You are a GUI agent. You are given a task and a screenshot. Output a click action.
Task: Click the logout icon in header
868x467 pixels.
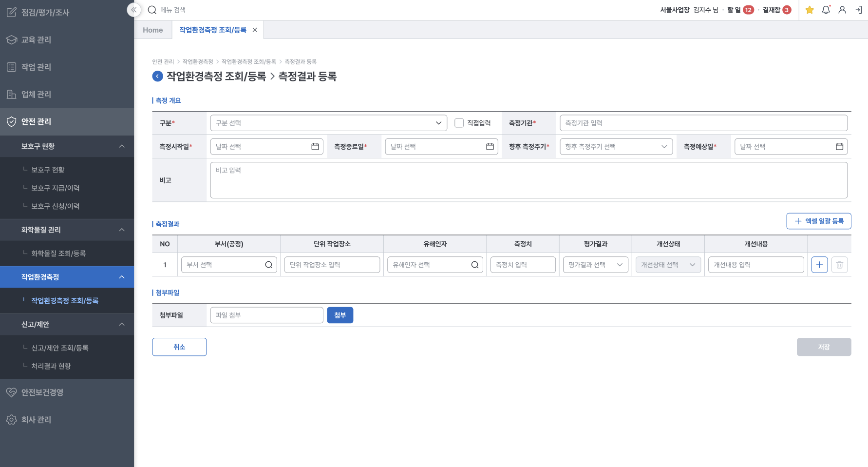[858, 10]
